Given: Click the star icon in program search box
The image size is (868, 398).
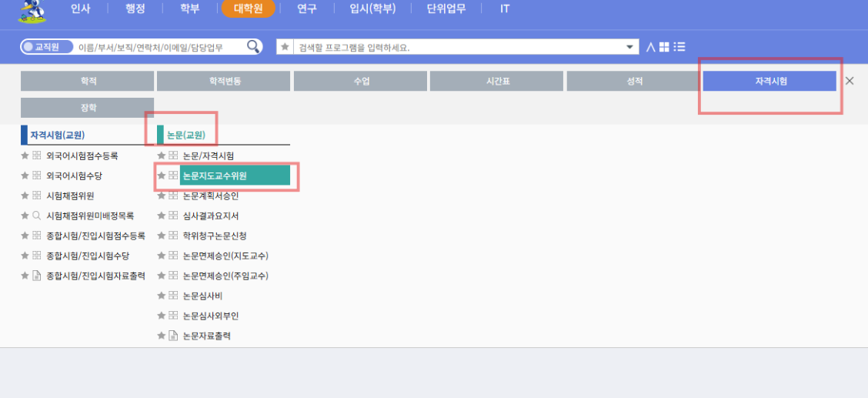Looking at the screenshot, I should pos(285,47).
